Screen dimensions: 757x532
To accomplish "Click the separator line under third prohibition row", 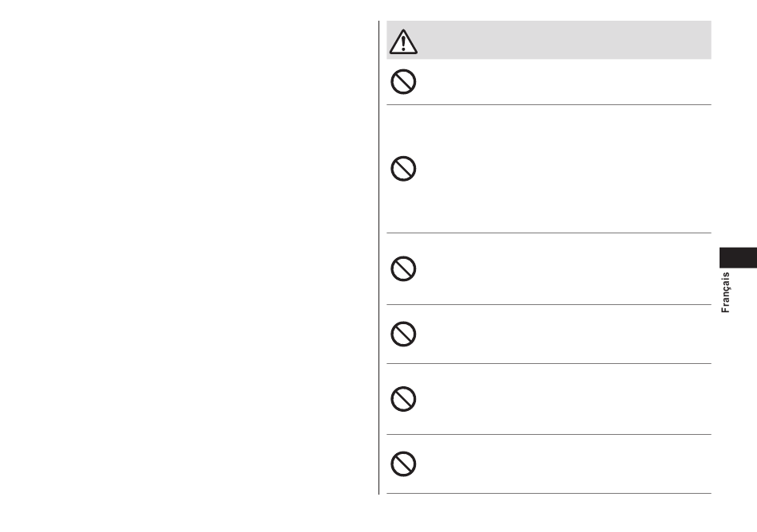I will coord(549,304).
